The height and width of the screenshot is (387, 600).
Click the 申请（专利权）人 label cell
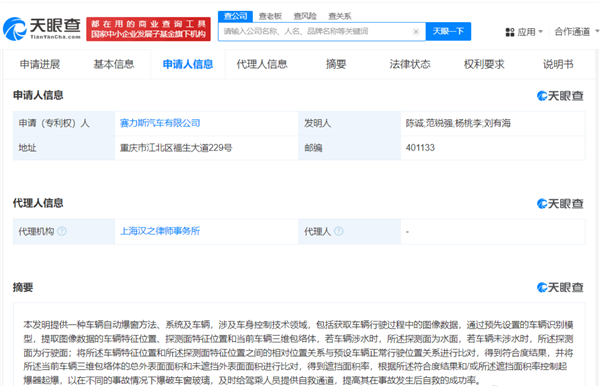(x=64, y=123)
